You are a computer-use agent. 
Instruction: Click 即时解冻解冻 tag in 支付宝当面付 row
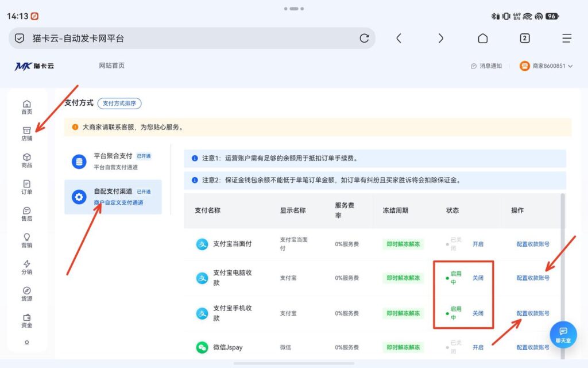tap(403, 244)
